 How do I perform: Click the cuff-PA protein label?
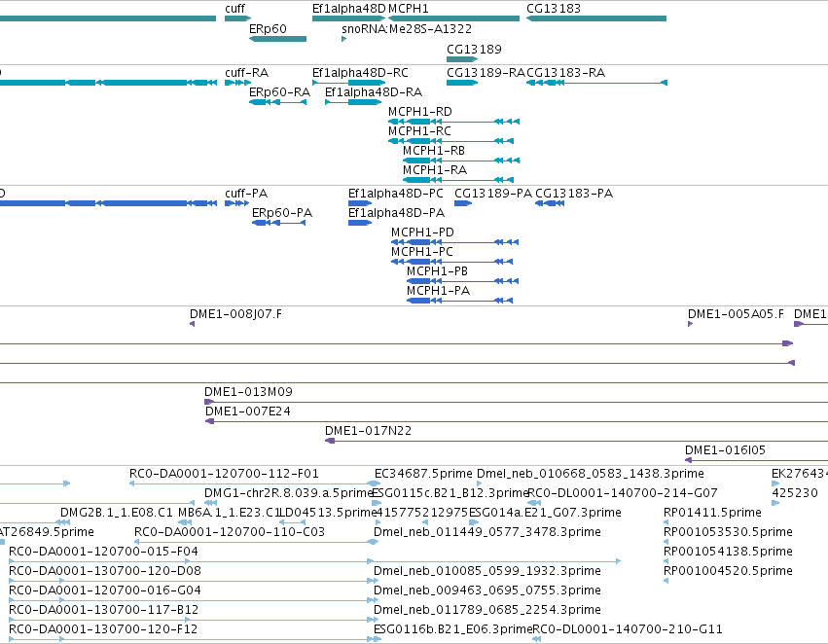[x=246, y=194]
